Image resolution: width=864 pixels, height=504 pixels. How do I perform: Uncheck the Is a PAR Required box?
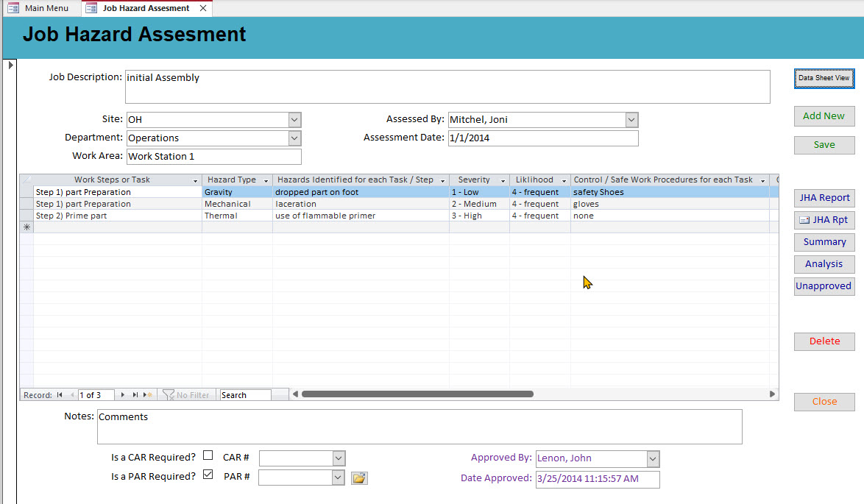208,475
